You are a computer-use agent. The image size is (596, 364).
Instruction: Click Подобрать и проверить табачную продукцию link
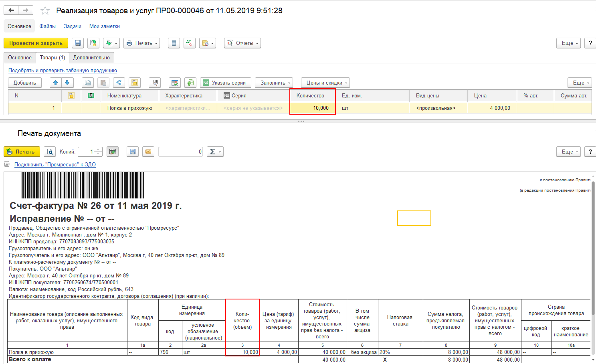click(63, 70)
